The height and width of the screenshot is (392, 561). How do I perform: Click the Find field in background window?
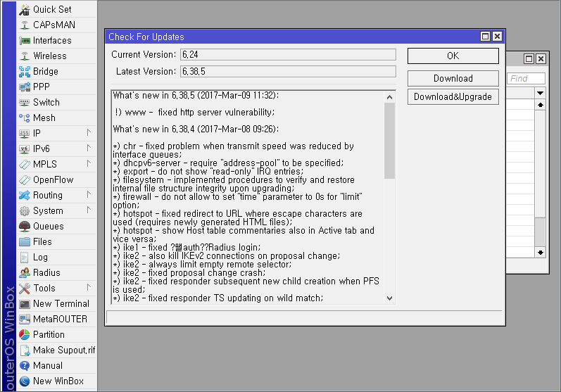tap(526, 79)
